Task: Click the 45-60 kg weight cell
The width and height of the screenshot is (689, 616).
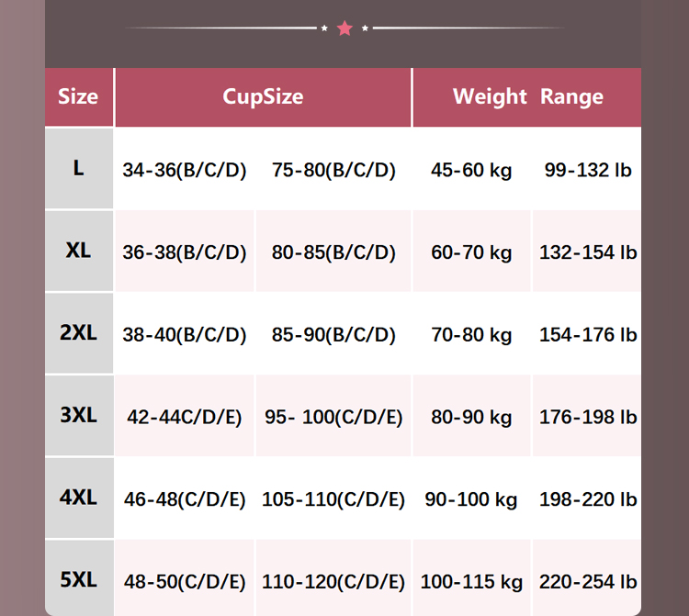Action: pyautogui.click(x=471, y=170)
